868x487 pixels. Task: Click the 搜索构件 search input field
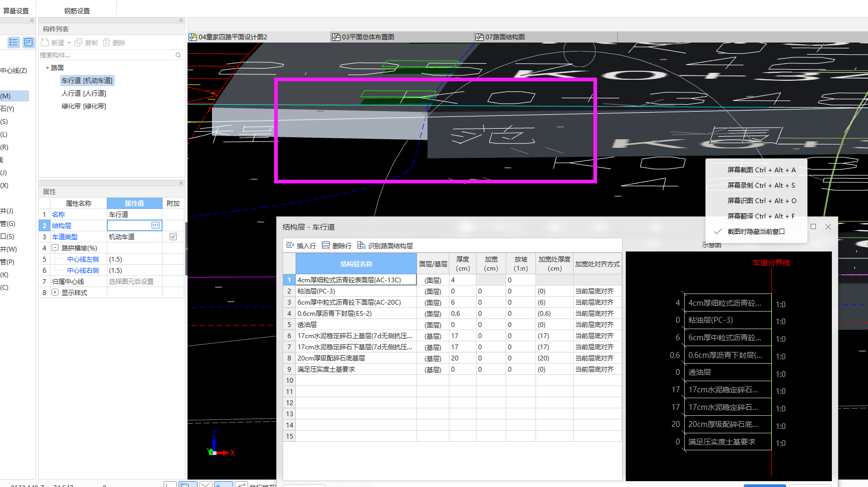coord(106,55)
